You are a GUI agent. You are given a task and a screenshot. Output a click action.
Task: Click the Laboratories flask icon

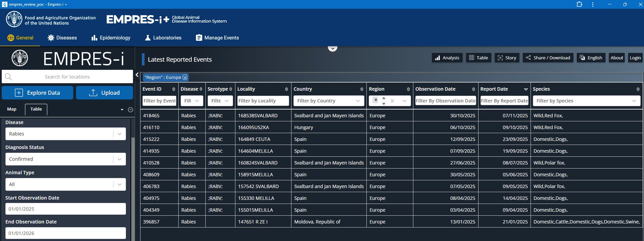pos(148,38)
